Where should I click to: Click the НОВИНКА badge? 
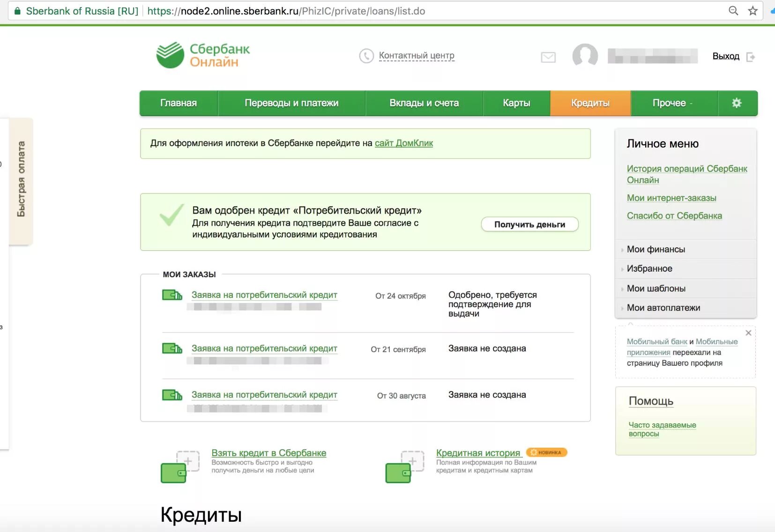(x=546, y=452)
